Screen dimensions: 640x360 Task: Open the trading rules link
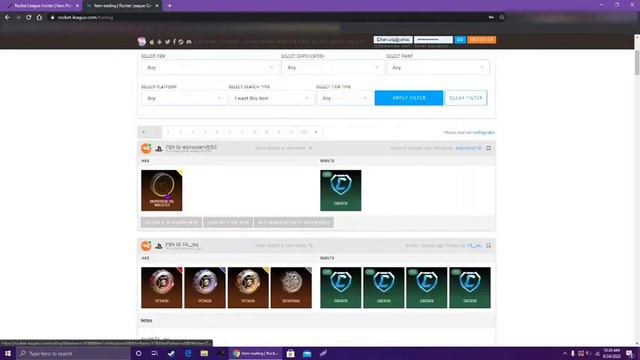(484, 133)
